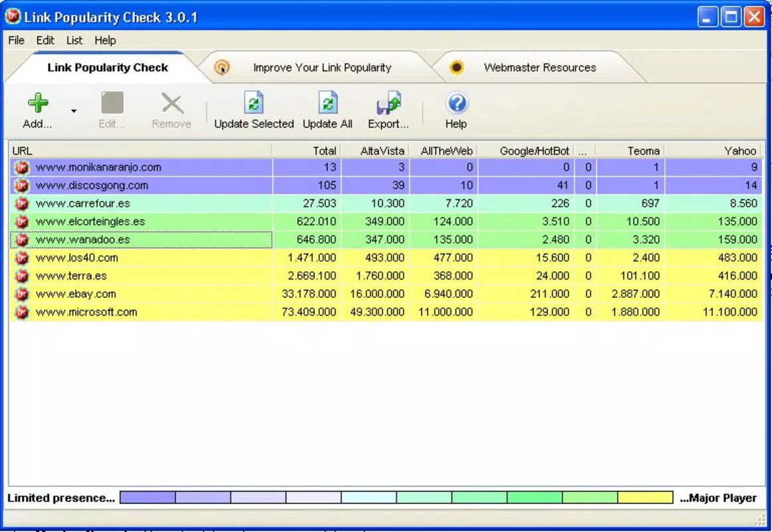Click the icon beside www.terra.es
This screenshot has height=532, width=772.
click(x=22, y=276)
